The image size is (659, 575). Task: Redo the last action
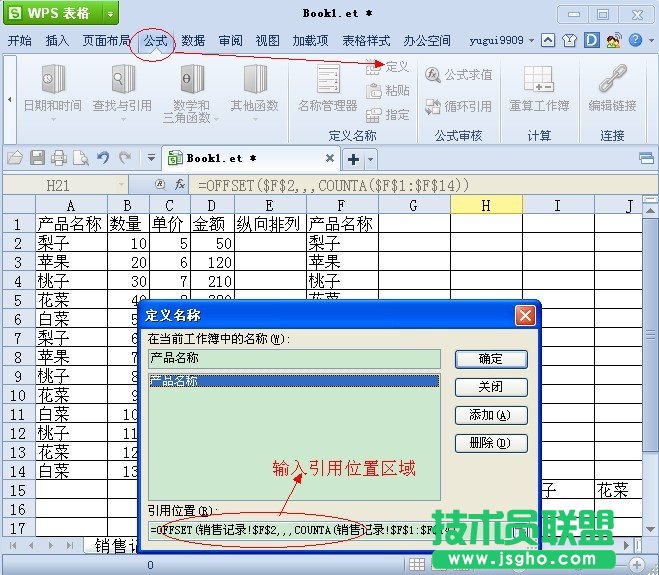(125, 158)
